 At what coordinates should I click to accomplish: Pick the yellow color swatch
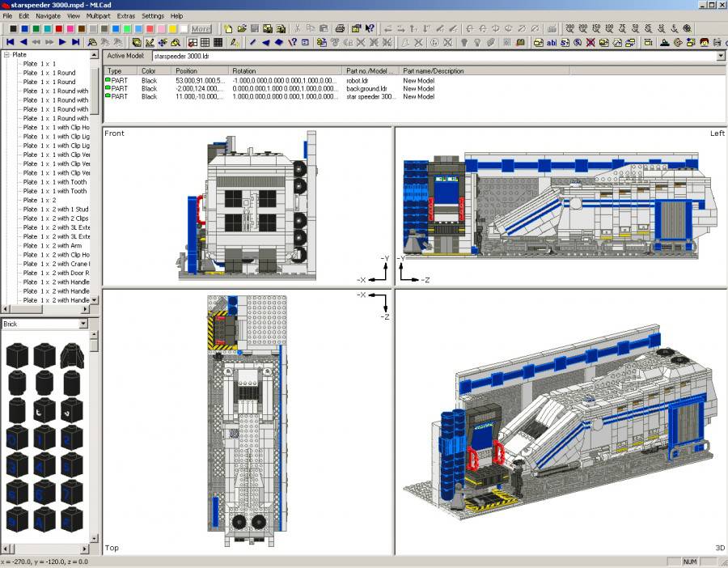[172, 29]
